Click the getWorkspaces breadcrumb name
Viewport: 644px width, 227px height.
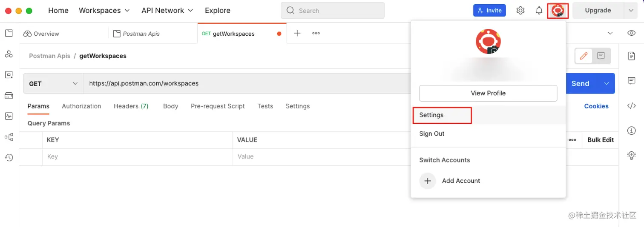coord(103,56)
